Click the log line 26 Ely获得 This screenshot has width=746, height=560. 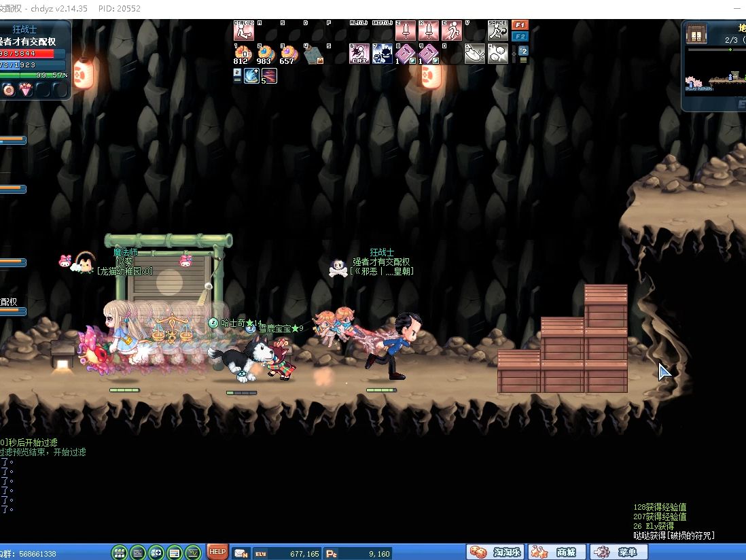(654, 526)
